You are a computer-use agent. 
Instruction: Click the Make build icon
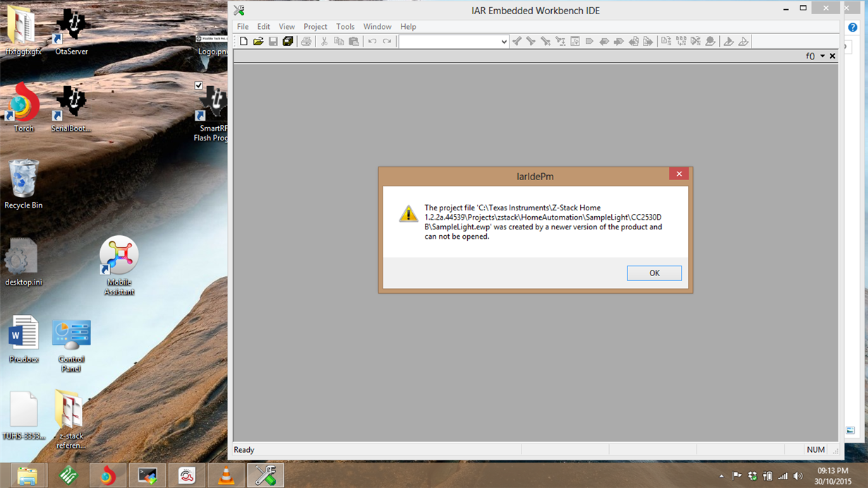(x=681, y=42)
